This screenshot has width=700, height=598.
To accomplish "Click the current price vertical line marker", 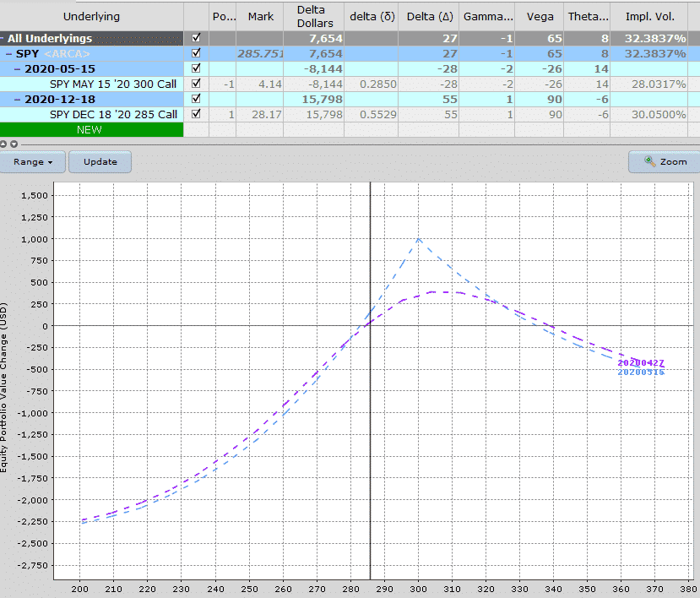I will tap(370, 380).
